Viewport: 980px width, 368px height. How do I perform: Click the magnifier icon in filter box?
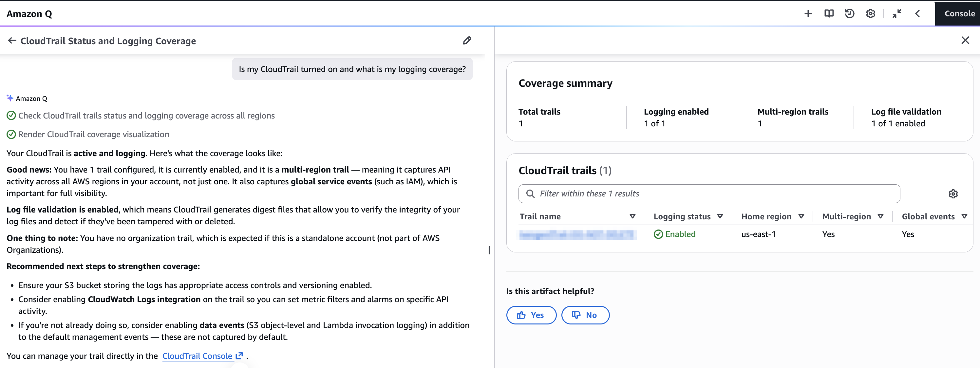(x=530, y=194)
